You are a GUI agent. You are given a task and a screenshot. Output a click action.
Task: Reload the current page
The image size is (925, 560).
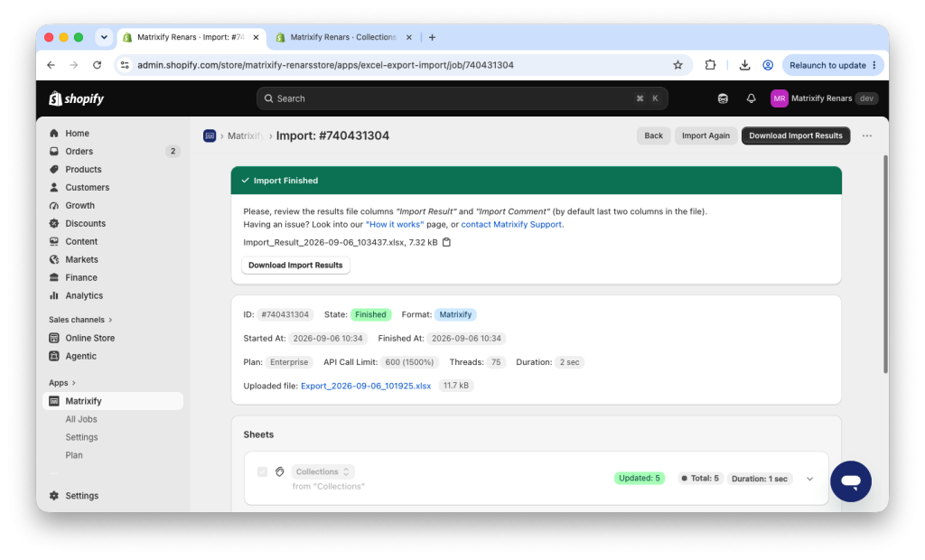tap(98, 66)
